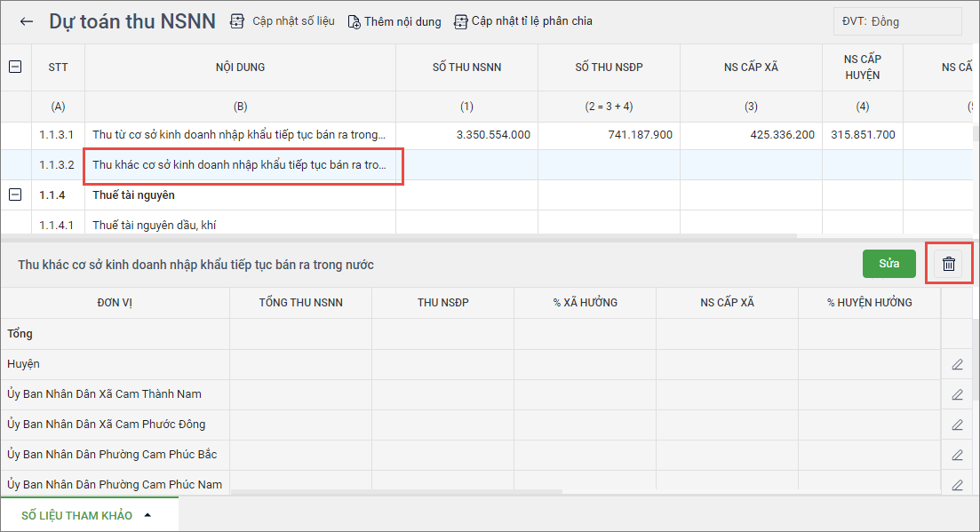Select row 1.1.3.2 Thu khác cơ sở kinh doanh
The height and width of the screenshot is (532, 980).
240,165
